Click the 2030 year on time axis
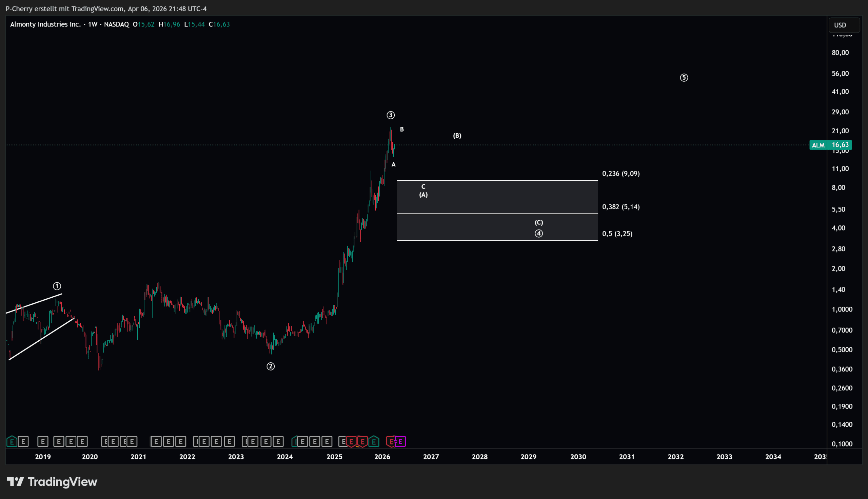868x499 pixels. 578,457
